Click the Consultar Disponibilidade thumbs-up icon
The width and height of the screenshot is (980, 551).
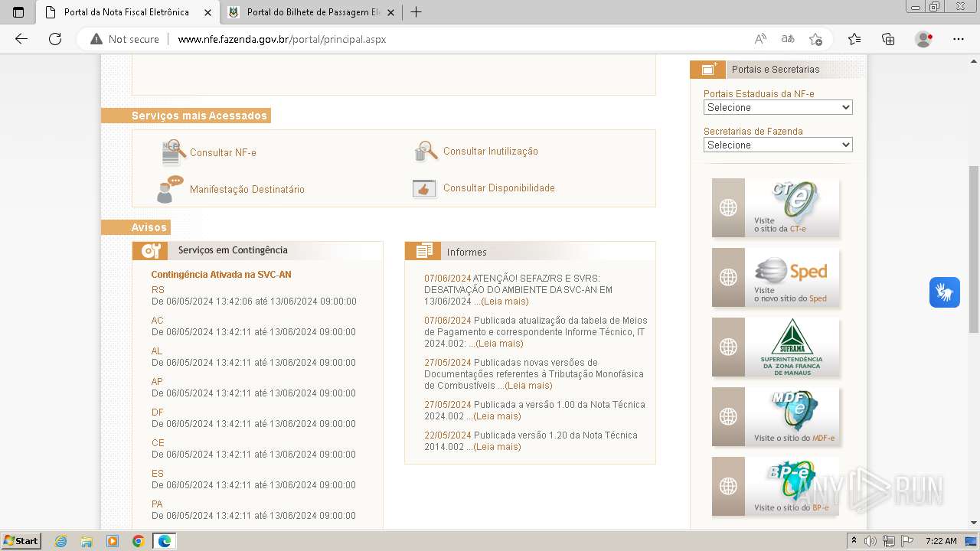point(424,188)
